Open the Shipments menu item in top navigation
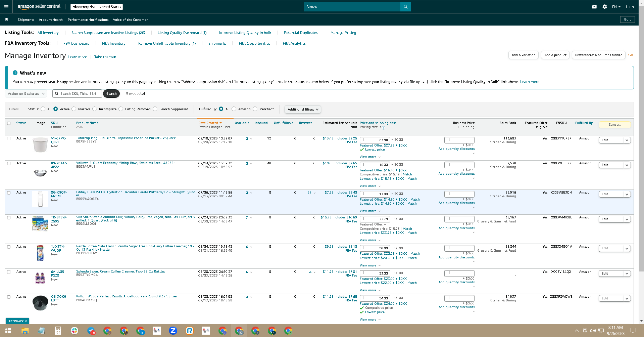Viewport: 644px width, 337px height. tap(26, 20)
